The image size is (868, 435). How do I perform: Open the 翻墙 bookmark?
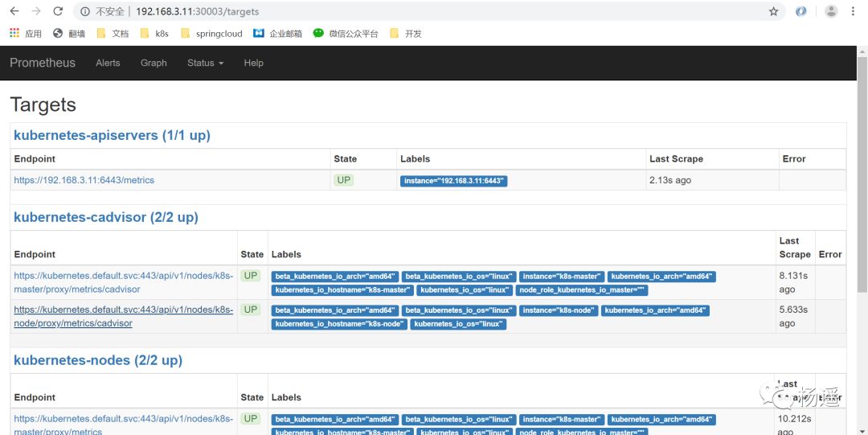click(x=69, y=33)
